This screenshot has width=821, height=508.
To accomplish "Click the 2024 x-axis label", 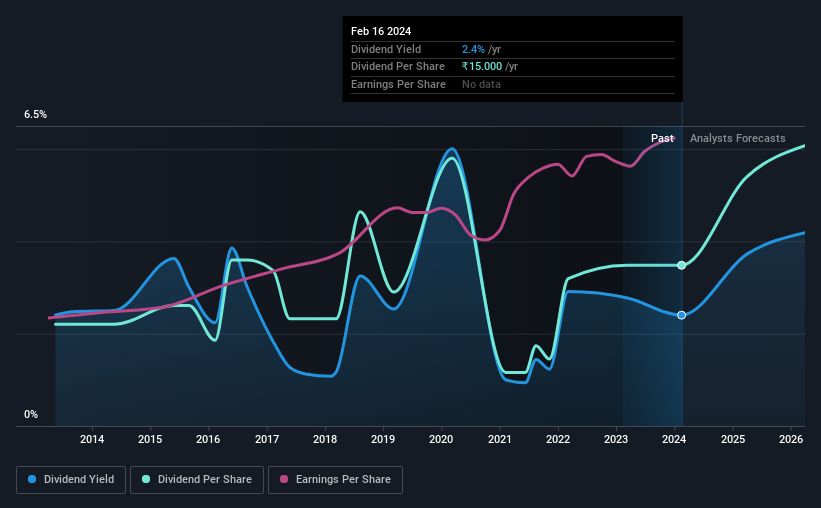I will point(674,439).
